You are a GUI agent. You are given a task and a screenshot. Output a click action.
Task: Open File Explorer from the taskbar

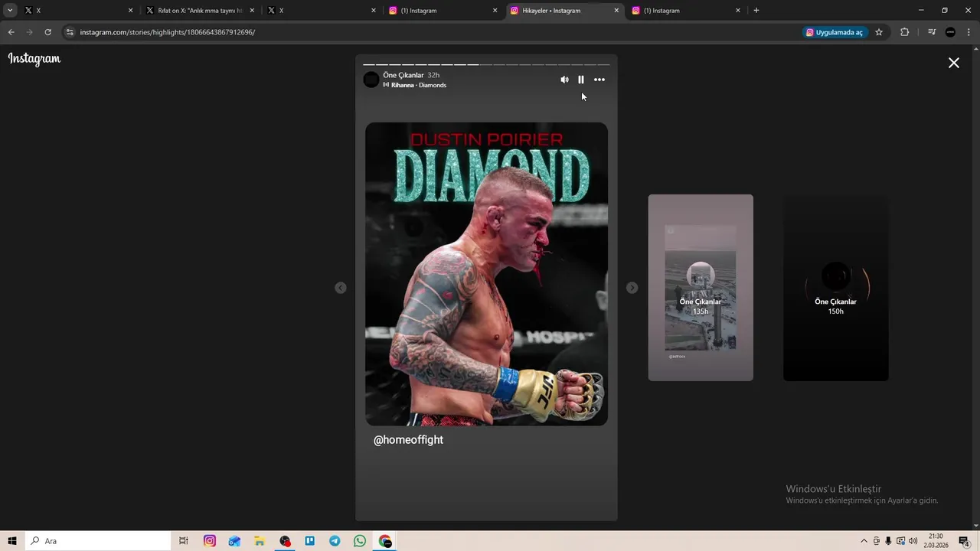pyautogui.click(x=260, y=541)
